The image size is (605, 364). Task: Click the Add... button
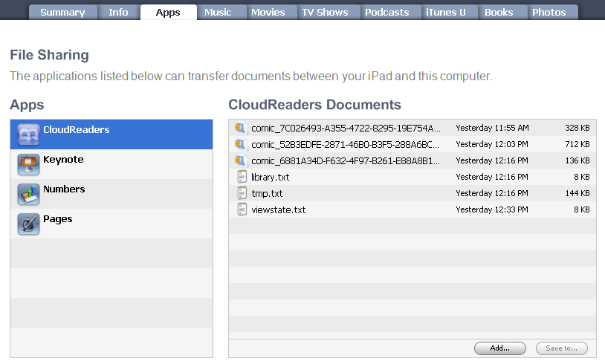tap(499, 348)
